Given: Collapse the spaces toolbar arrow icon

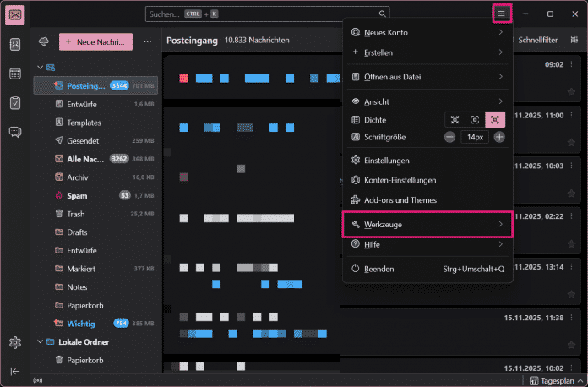Looking at the screenshot, I should pos(15,371).
